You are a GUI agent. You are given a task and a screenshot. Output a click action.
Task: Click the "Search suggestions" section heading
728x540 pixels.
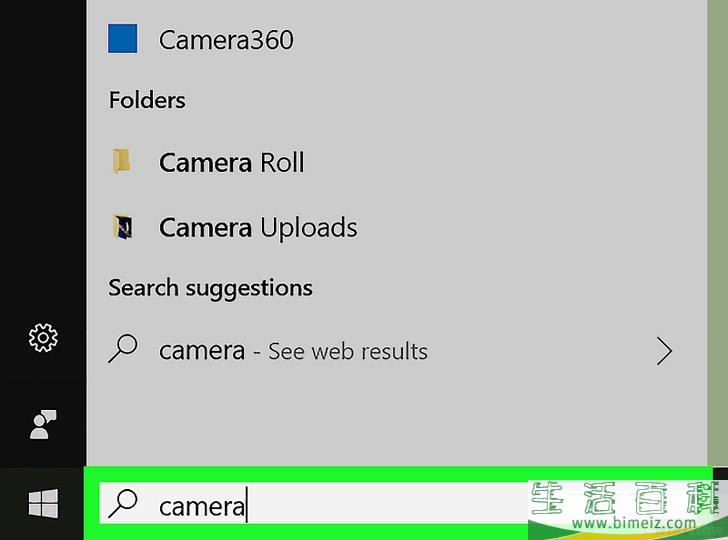[210, 288]
